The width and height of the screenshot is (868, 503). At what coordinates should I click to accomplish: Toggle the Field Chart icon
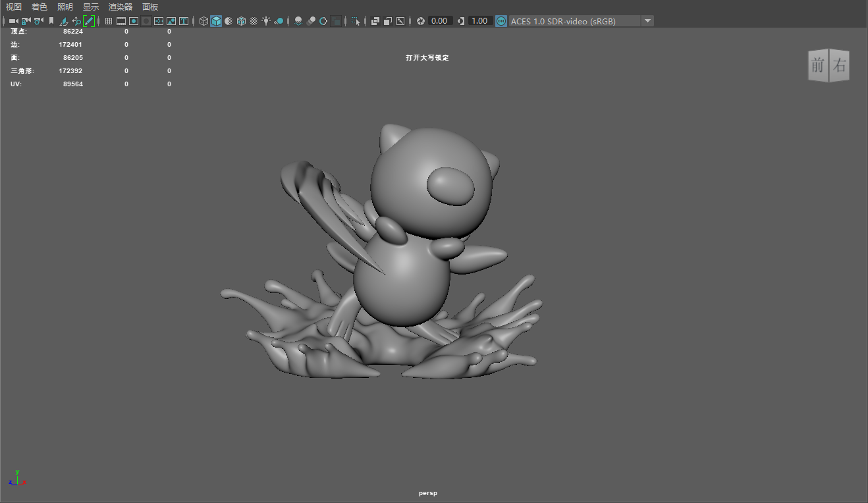pos(159,21)
